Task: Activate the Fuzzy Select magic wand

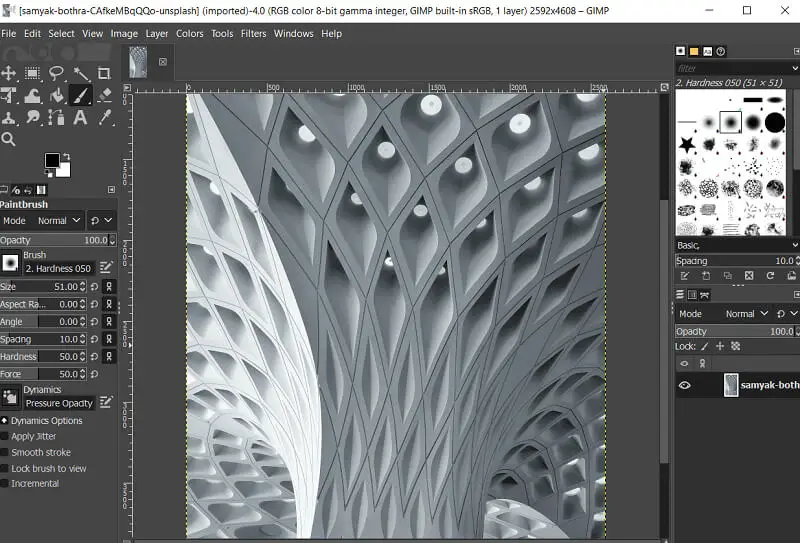Action: click(x=81, y=73)
